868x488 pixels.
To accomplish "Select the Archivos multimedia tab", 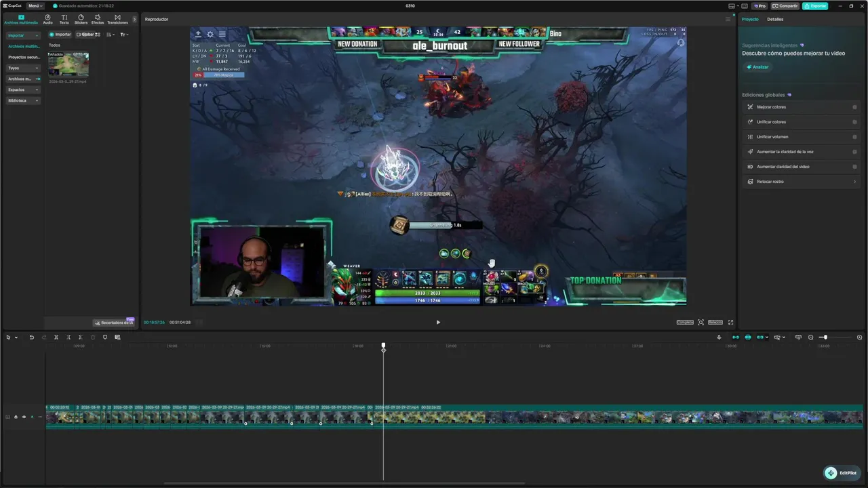I will pos(21,19).
